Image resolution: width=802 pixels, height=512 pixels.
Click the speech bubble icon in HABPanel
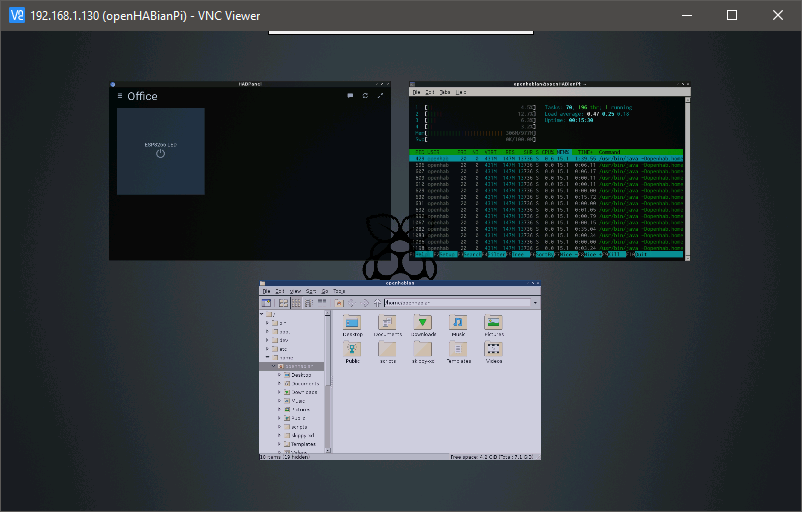(x=350, y=96)
